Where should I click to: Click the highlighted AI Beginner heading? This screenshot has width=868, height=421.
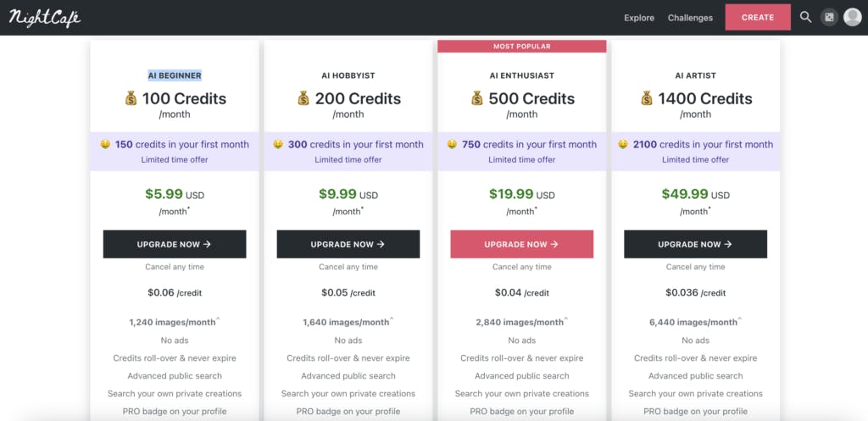pos(175,75)
